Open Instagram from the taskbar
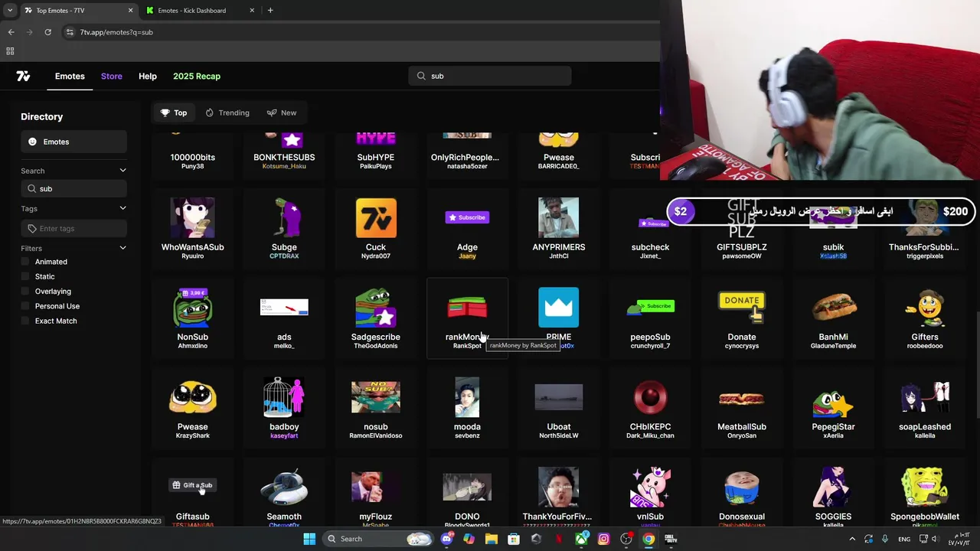Screen dimensions: 980x551 pos(604,539)
